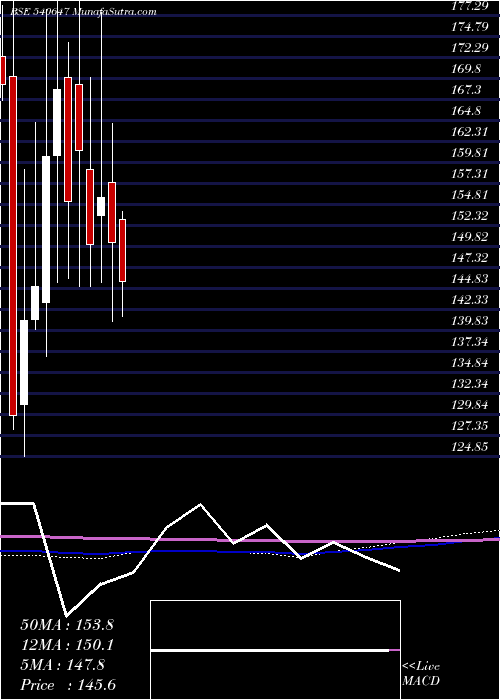This screenshot has height=700, width=500.
Task: Click the 124.85 price level label
Action: coord(470,447)
